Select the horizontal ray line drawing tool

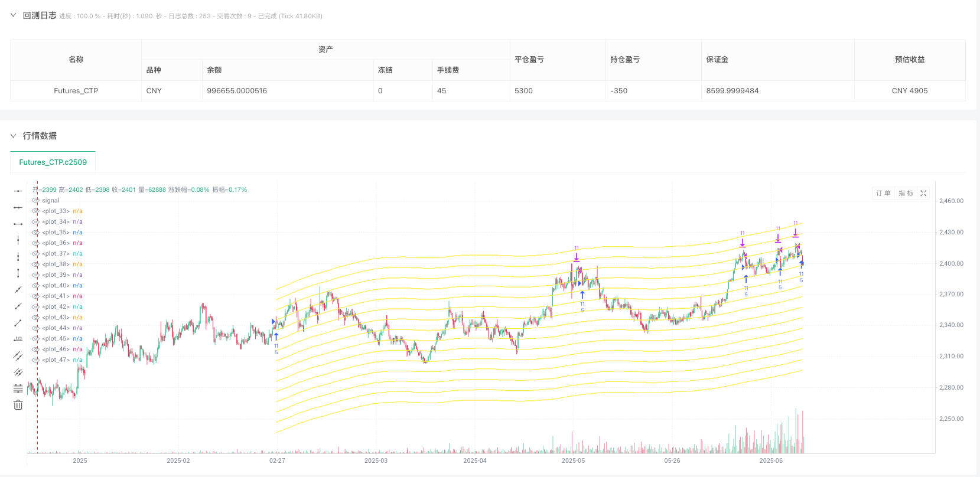coord(18,207)
